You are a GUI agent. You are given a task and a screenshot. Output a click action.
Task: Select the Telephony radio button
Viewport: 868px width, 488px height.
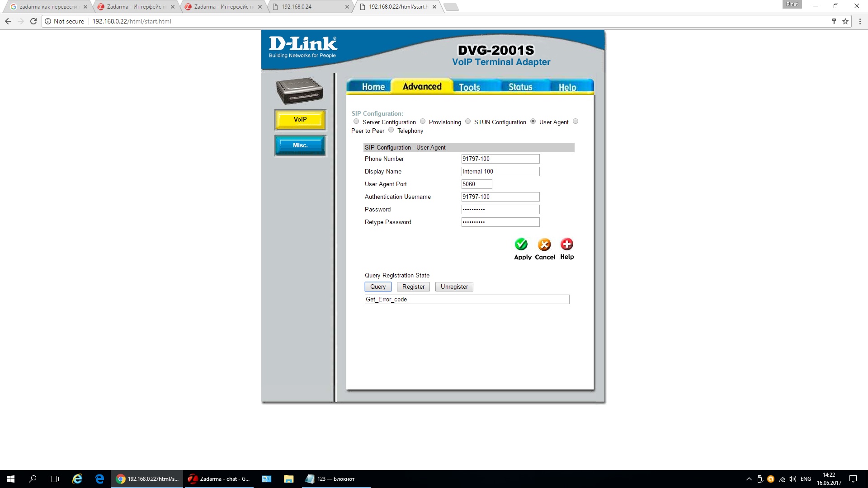(391, 130)
